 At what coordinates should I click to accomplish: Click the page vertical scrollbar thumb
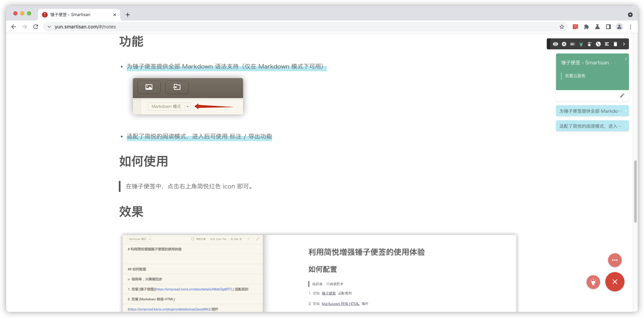pyautogui.click(x=635, y=192)
